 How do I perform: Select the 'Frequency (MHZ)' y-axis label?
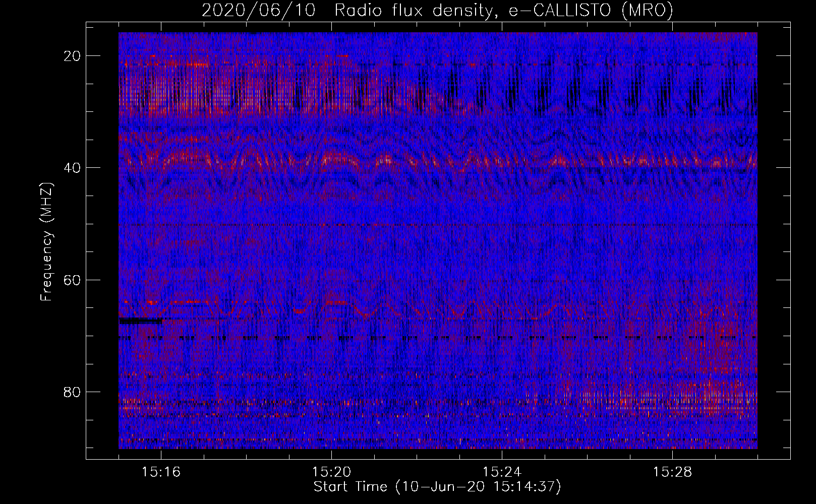(46, 242)
